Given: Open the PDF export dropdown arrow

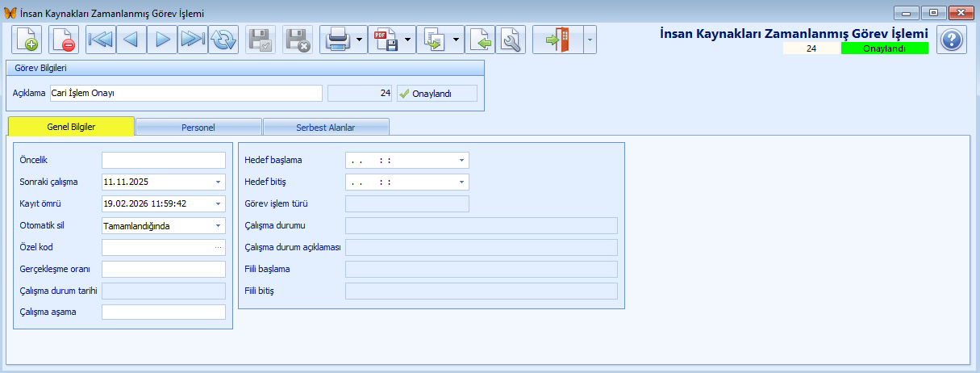Looking at the screenshot, I should coord(407,39).
